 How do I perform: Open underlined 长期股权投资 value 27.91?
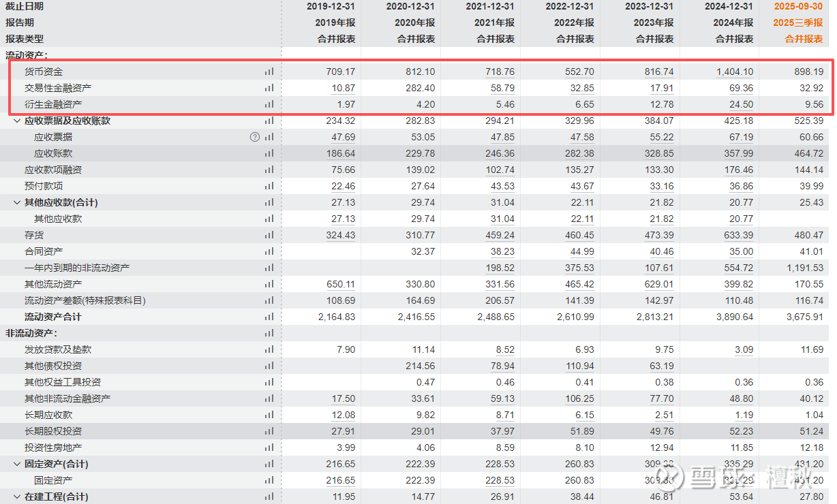tap(343, 431)
